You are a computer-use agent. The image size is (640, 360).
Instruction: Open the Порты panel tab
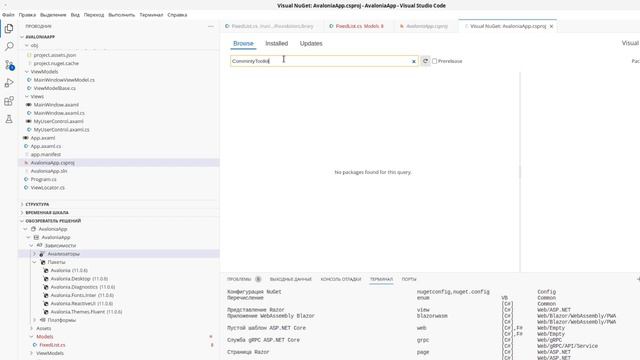pos(409,279)
